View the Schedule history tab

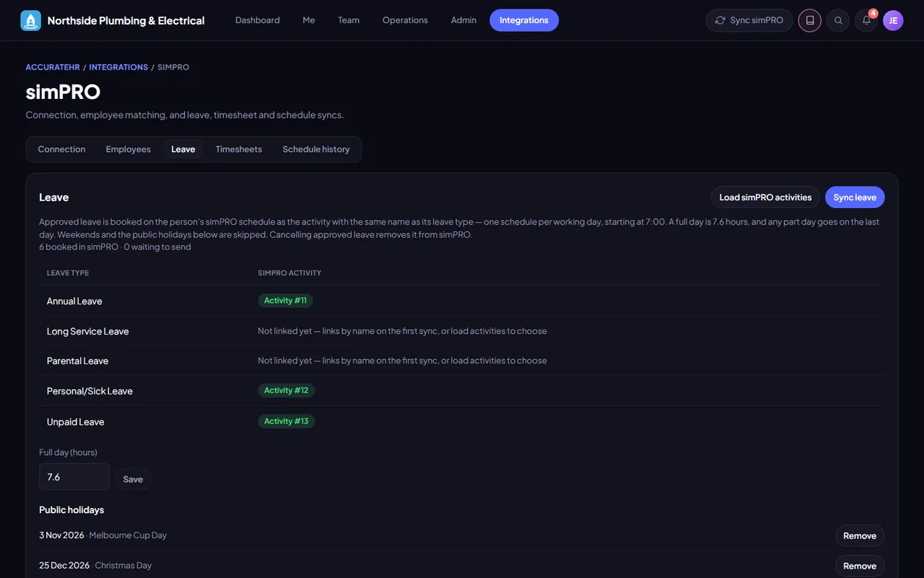point(316,150)
